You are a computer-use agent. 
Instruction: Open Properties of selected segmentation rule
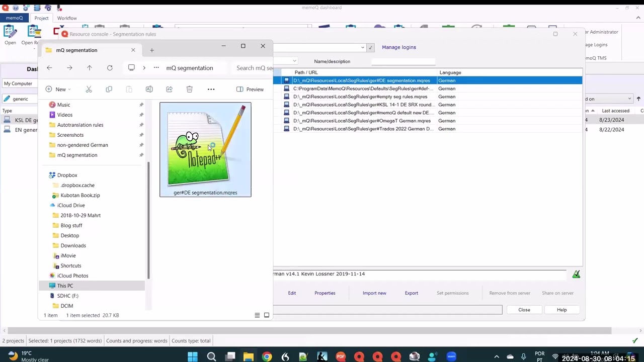tap(325, 293)
